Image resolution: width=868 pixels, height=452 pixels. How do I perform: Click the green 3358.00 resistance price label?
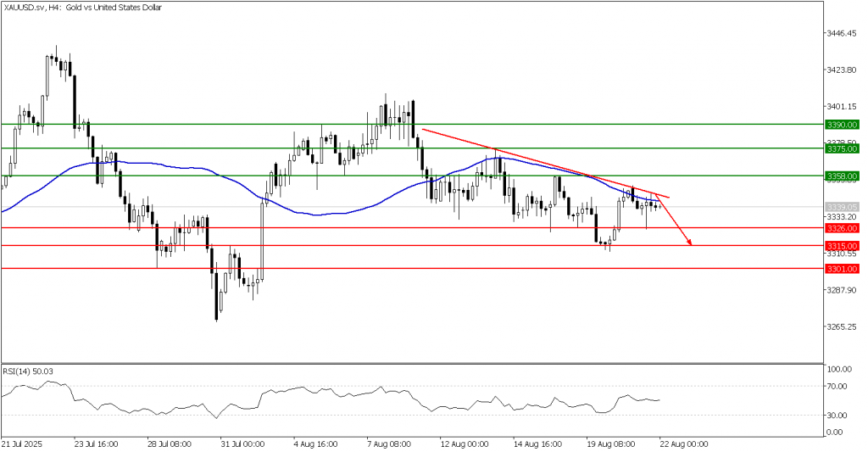coord(843,176)
